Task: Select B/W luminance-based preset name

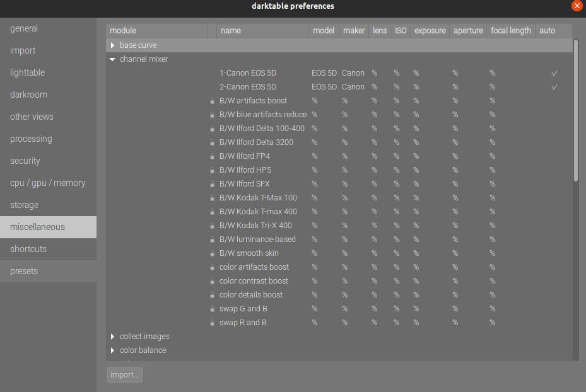Action: (x=257, y=239)
